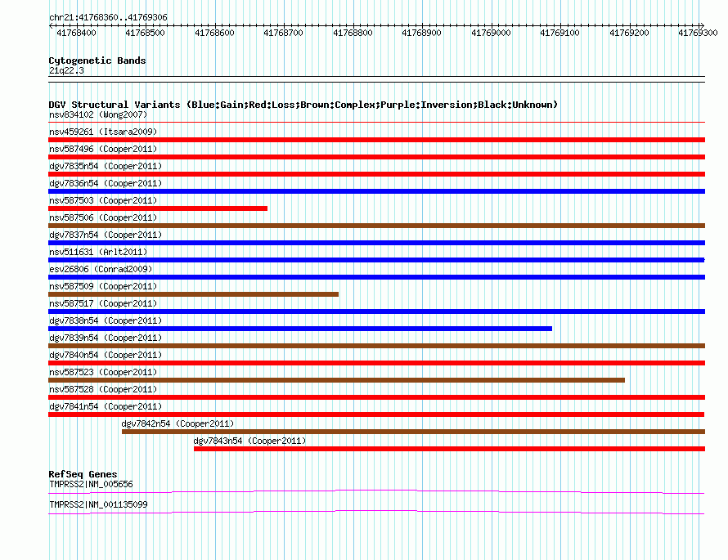Click the nsv587517 (Cooper2011) label
The image size is (728, 560).
(103, 303)
